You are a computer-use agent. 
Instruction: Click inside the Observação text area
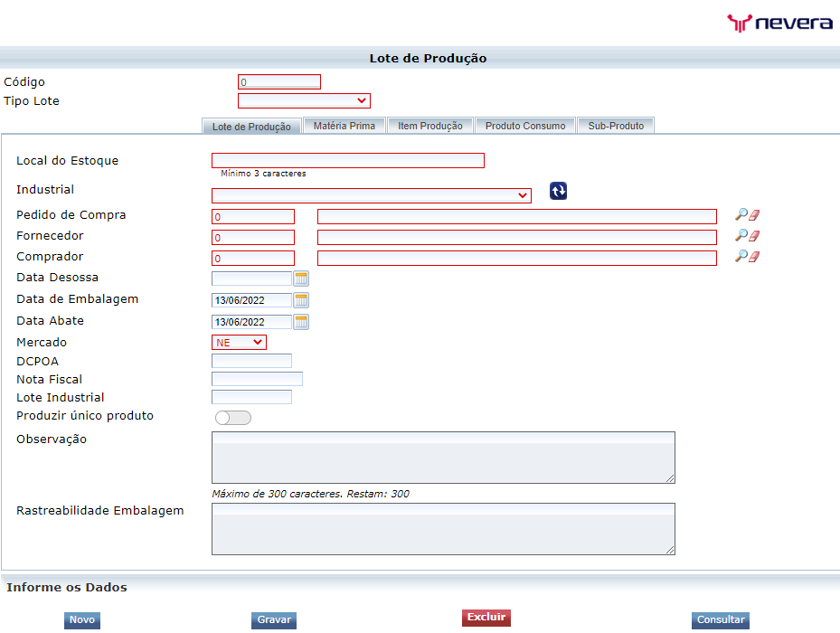443,458
